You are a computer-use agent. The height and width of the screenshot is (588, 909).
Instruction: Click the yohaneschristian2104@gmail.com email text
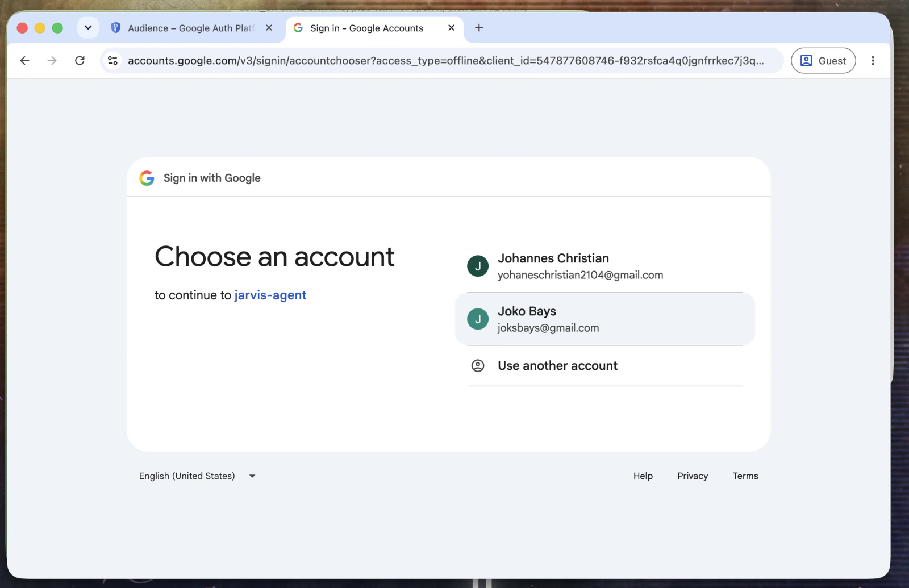tap(581, 275)
